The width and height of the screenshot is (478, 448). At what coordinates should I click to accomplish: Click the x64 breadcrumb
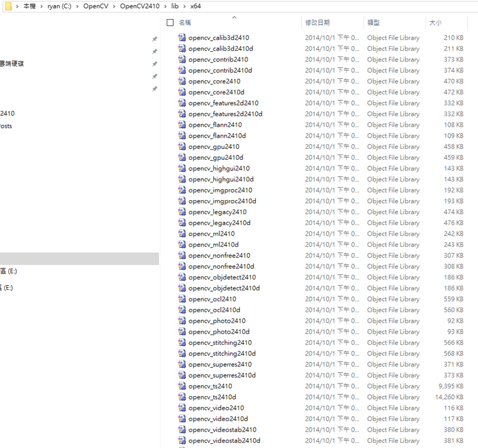pos(196,6)
